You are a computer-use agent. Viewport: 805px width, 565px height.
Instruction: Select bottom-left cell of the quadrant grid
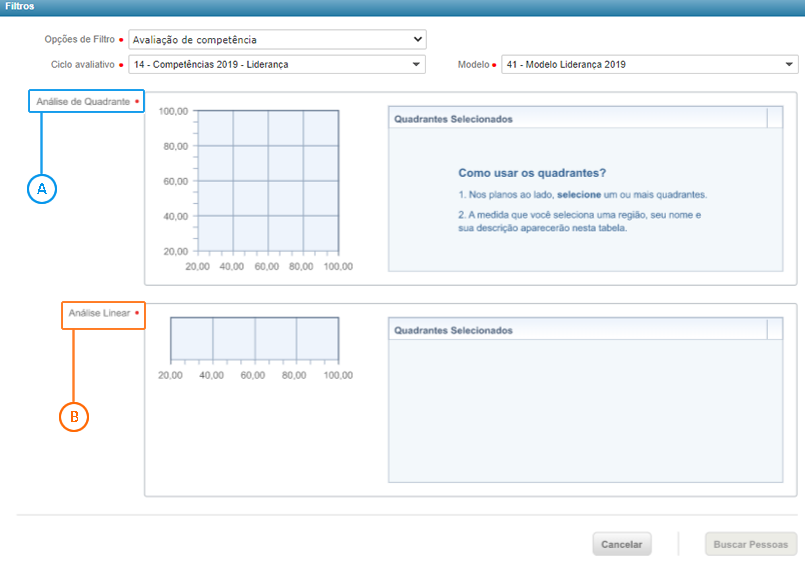[216, 233]
